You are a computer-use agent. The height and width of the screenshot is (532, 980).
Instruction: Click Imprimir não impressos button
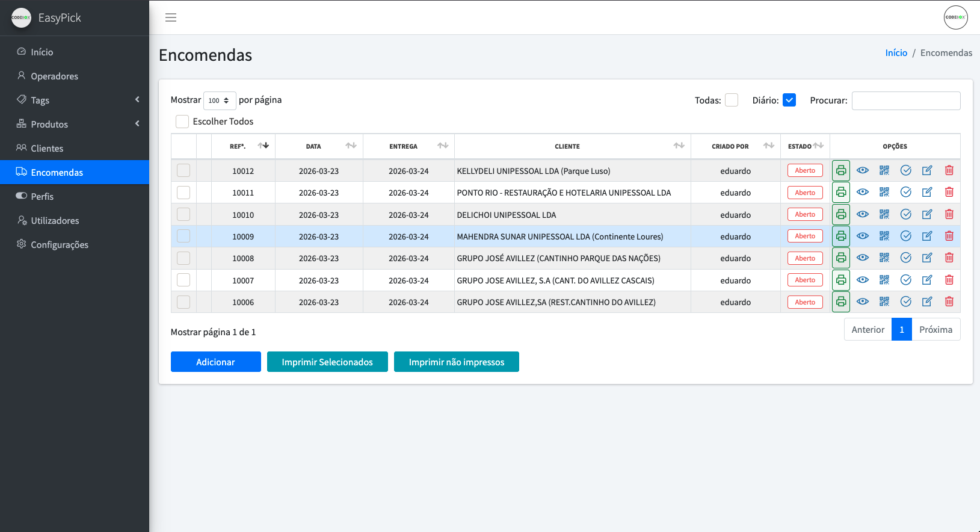[x=456, y=362]
